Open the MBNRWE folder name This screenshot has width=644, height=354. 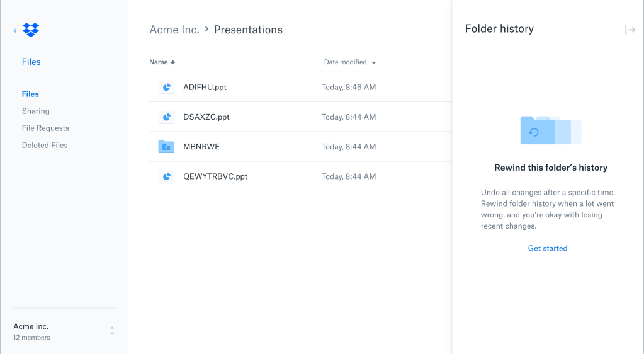201,147
